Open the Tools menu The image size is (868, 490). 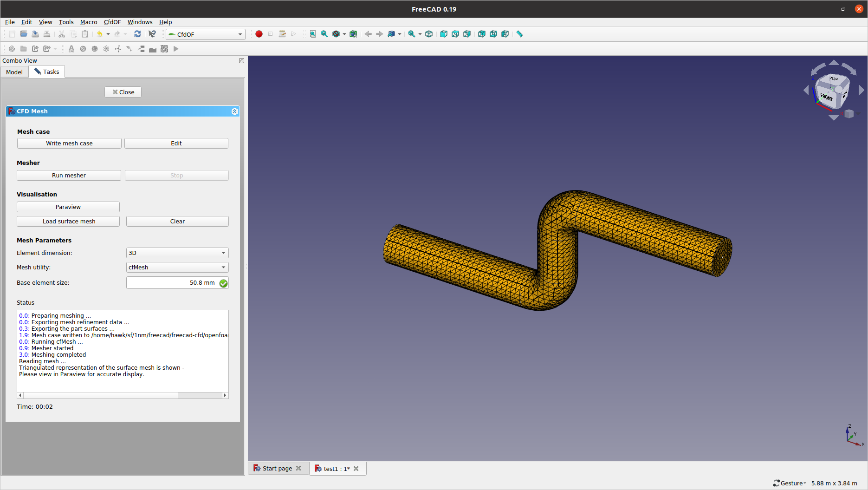66,22
